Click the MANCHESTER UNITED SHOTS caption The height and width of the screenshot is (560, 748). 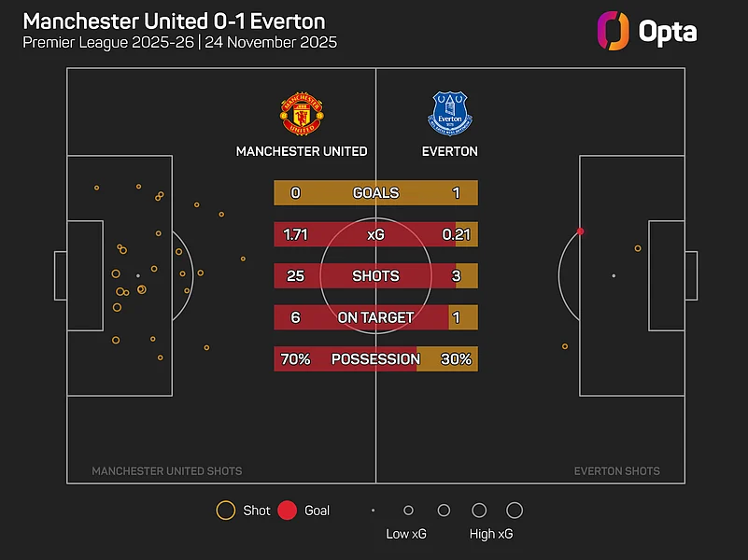click(166, 471)
